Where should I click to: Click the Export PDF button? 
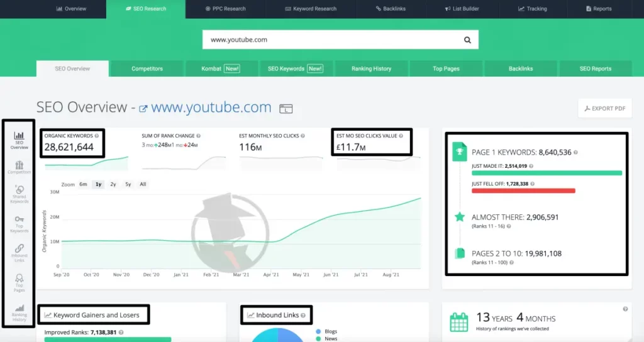pos(604,108)
